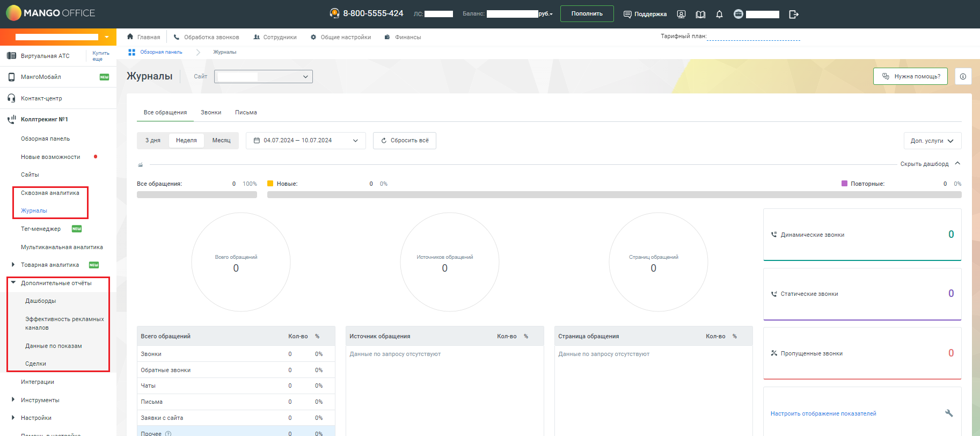This screenshot has width=980, height=436.
Task: Click the Купить еще link
Action: 101,56
